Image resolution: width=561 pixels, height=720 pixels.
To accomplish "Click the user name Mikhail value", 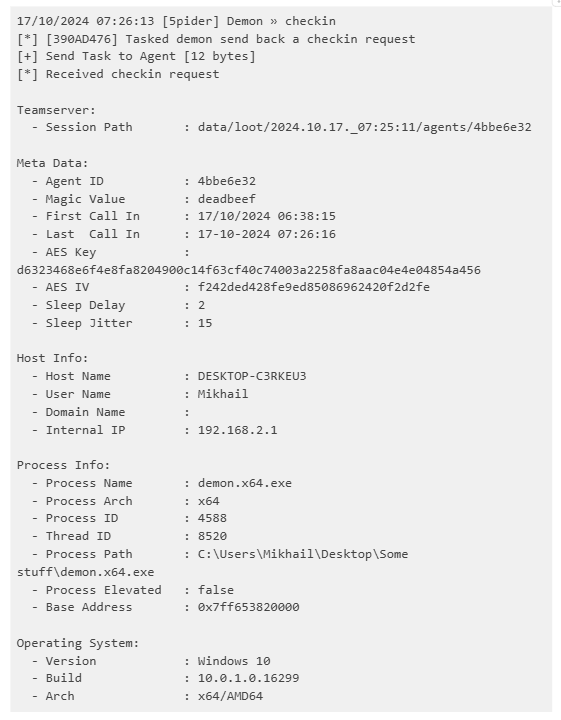I will coord(223,394).
